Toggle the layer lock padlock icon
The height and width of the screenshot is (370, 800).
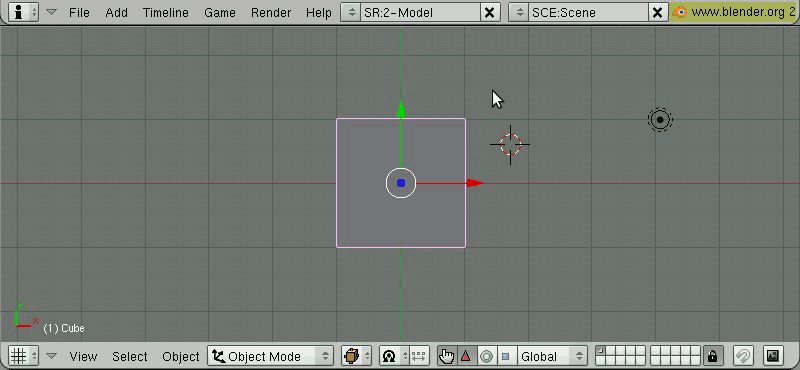pyautogui.click(x=712, y=356)
